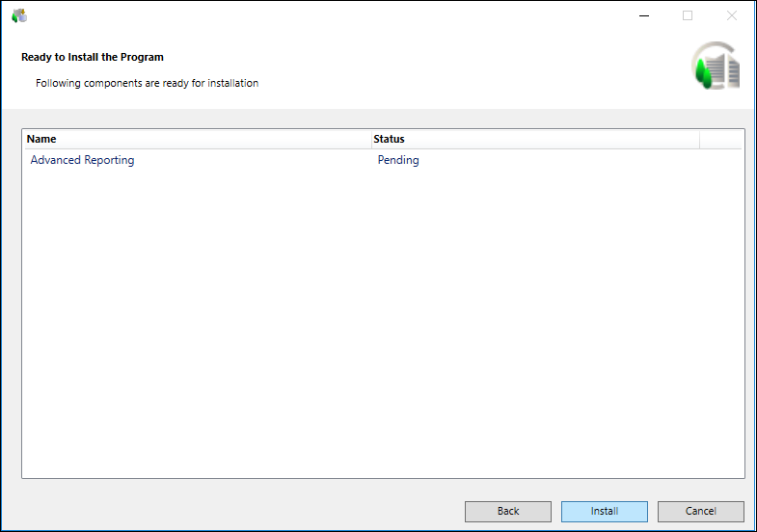Click the divider right of the Status column
The image size is (757, 532).
click(x=699, y=139)
